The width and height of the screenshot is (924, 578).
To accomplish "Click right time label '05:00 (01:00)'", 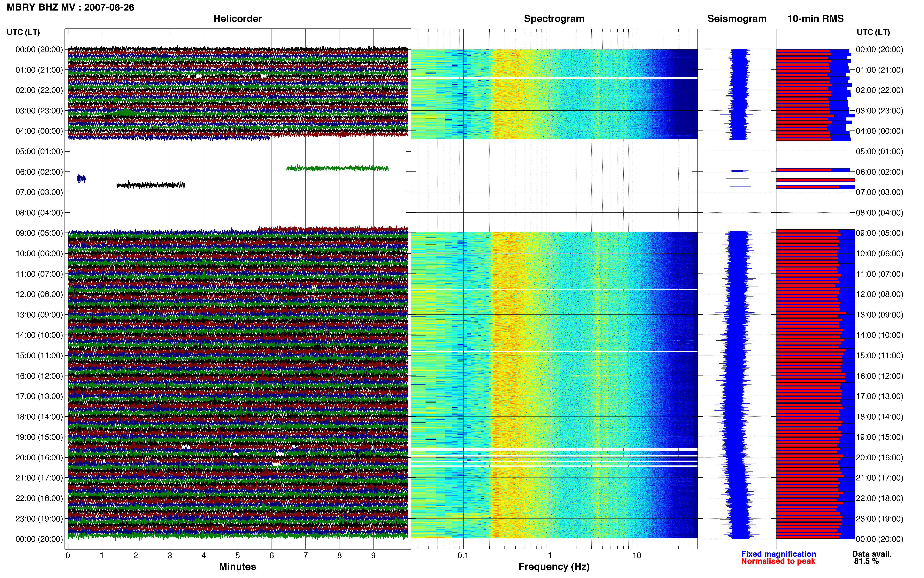I will click(x=880, y=151).
